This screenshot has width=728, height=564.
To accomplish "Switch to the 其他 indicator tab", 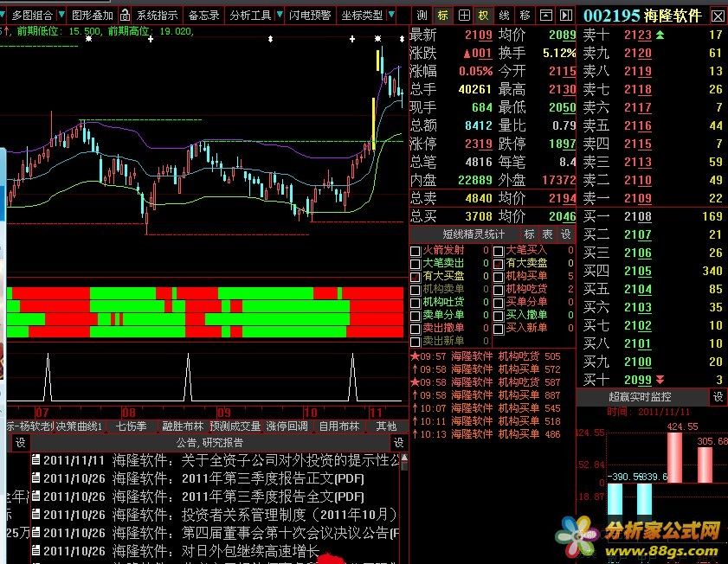I will point(386,426).
